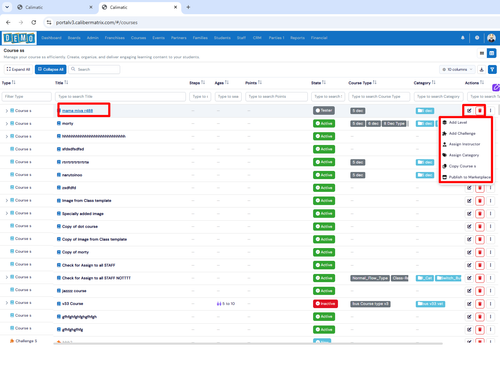Click the Filter Type field
Screen dimensions: 500x366
[x=27, y=97]
